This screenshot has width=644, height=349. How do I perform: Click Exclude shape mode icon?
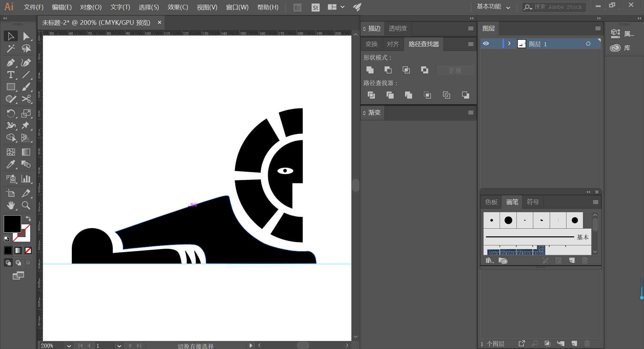pos(425,70)
